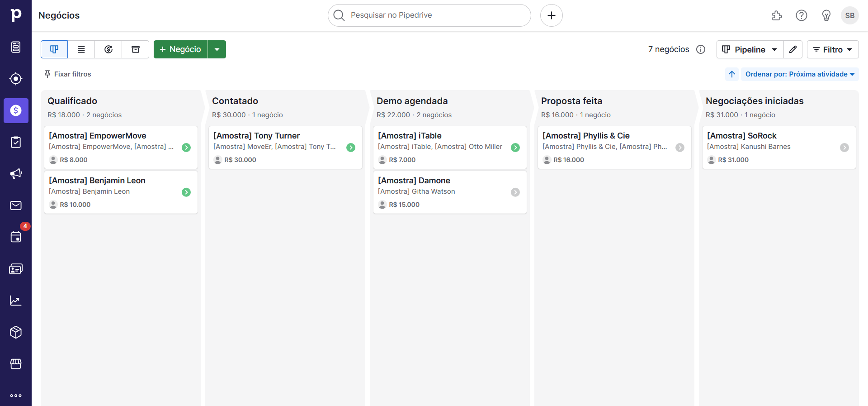Click the Proposta feita stage header
The height and width of the screenshot is (406, 868).
[571, 101]
